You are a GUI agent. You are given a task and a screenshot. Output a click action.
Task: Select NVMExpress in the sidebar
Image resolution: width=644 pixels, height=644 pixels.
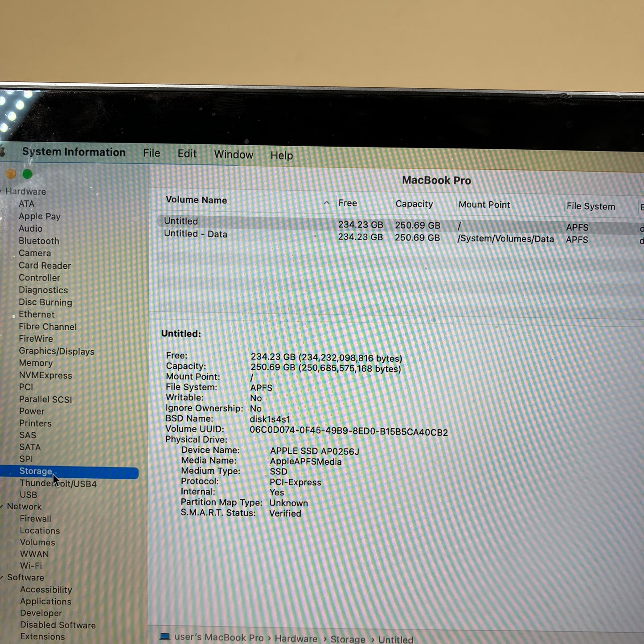pyautogui.click(x=45, y=375)
